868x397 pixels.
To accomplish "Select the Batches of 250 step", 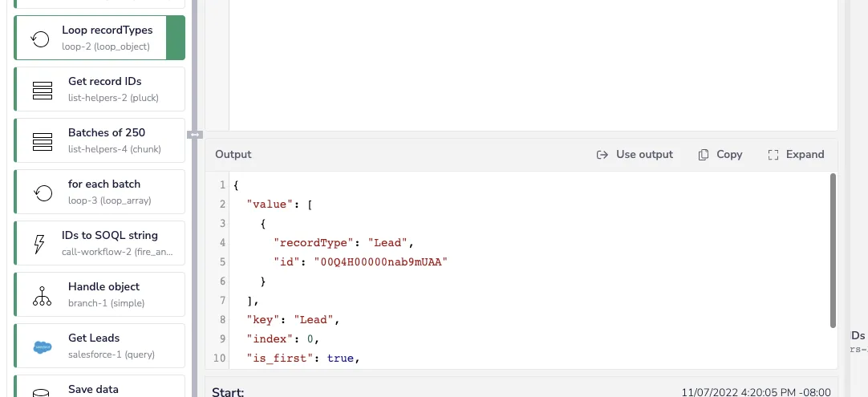I will pos(99,140).
